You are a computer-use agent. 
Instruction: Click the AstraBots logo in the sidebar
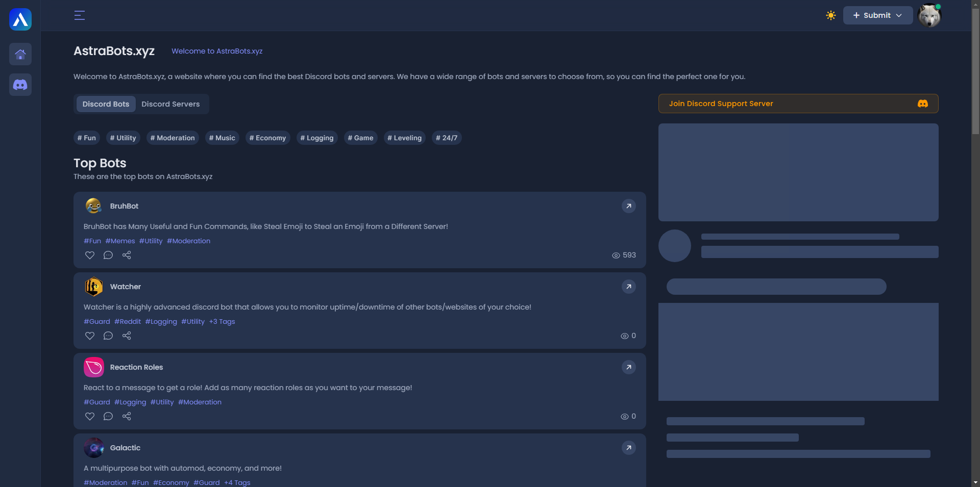(20, 19)
